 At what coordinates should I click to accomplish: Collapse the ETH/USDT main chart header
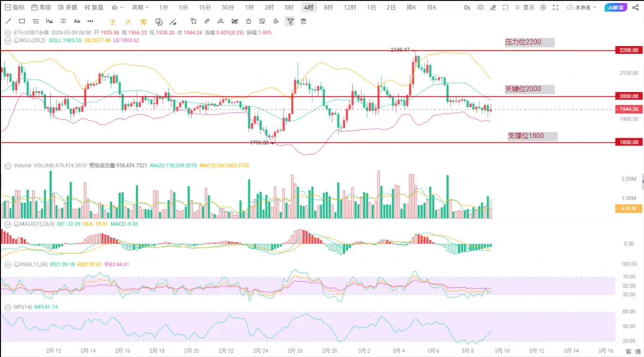point(7,33)
